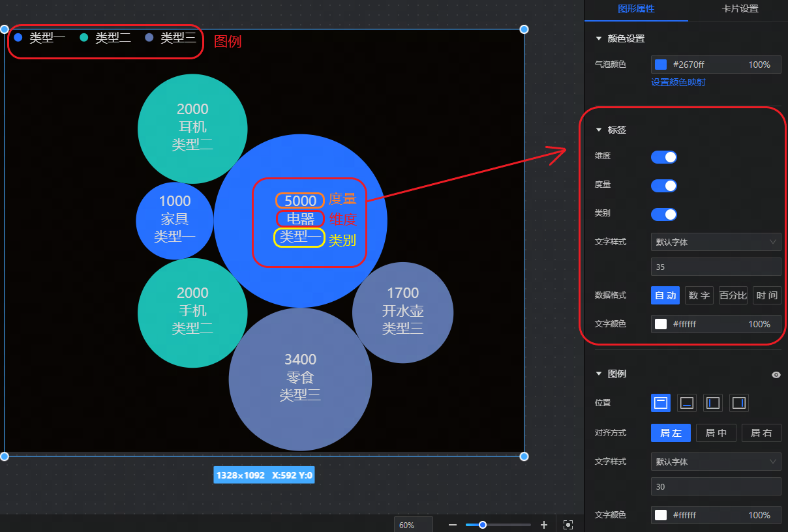788x532 pixels.
Task: Toggle the 维度 label switch
Action: 664,157
